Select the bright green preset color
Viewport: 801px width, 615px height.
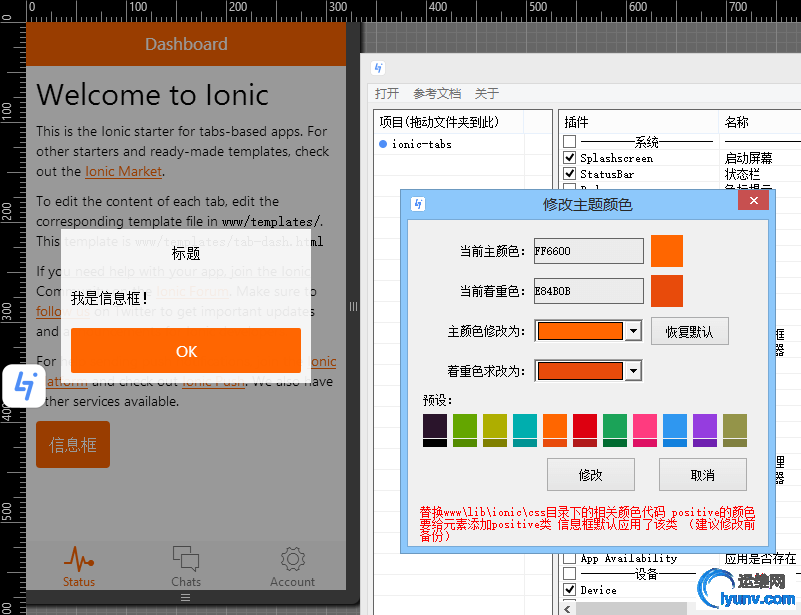coord(465,431)
